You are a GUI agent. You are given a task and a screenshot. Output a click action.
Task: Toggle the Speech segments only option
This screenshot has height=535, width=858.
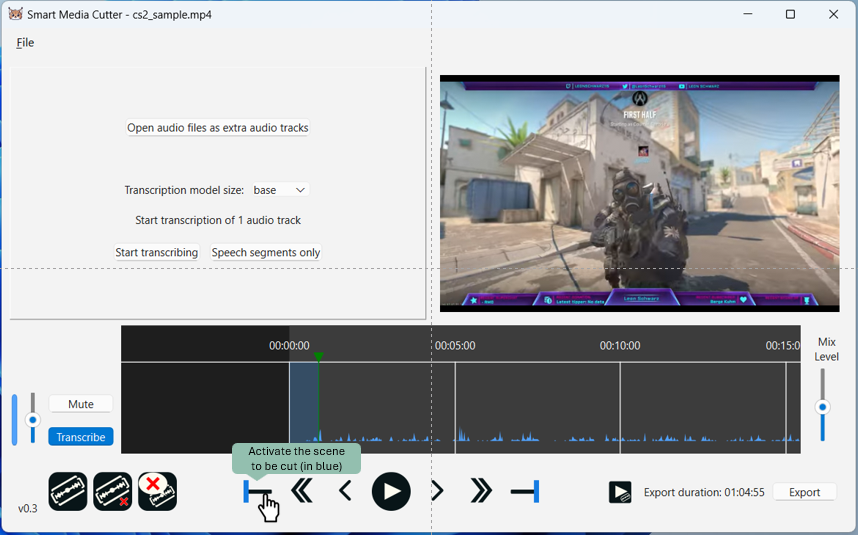(x=266, y=253)
